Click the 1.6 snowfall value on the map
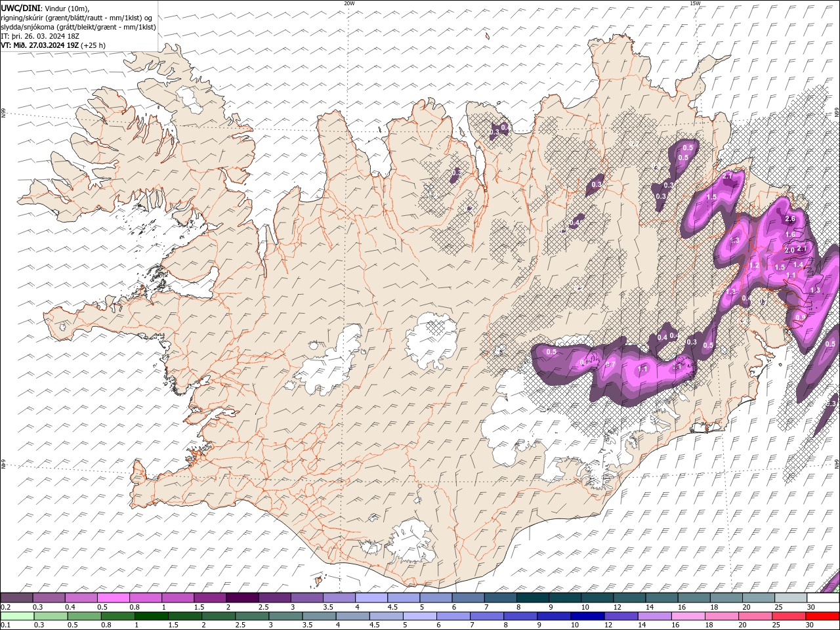 [x=790, y=234]
